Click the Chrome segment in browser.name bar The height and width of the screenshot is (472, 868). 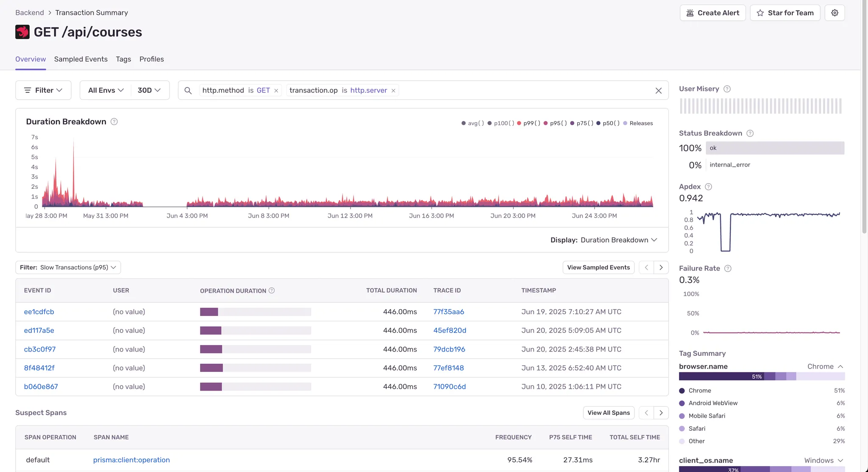[x=721, y=376]
